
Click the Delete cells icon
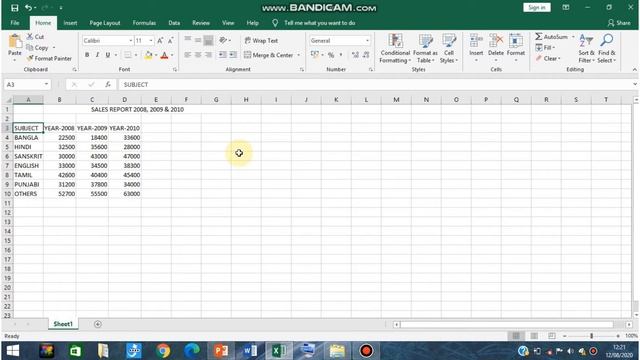tap(496, 41)
